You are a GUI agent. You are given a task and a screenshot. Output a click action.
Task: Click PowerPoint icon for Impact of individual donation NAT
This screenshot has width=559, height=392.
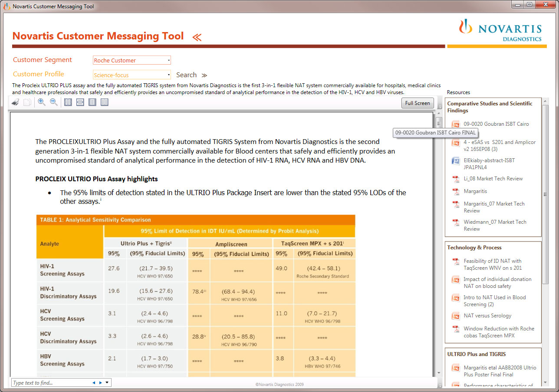456,280
